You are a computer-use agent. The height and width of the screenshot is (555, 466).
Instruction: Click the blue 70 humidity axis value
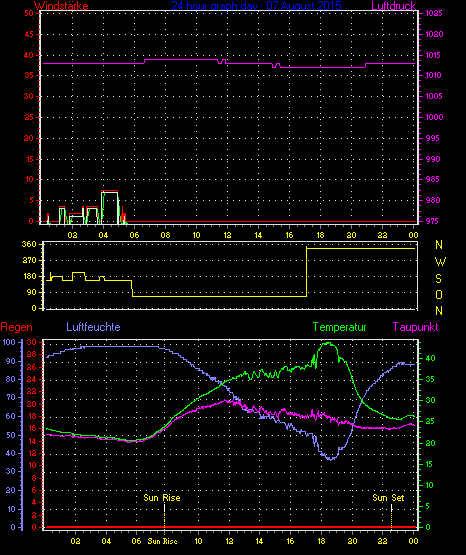tap(11, 397)
